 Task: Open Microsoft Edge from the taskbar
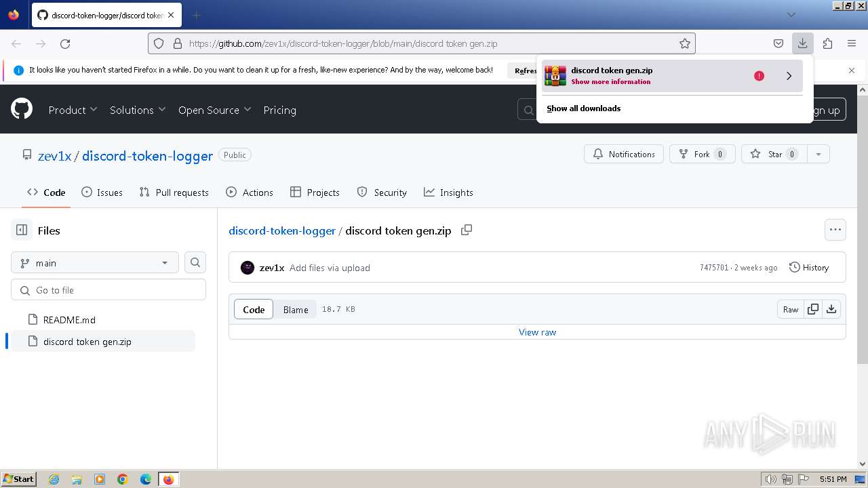click(146, 479)
